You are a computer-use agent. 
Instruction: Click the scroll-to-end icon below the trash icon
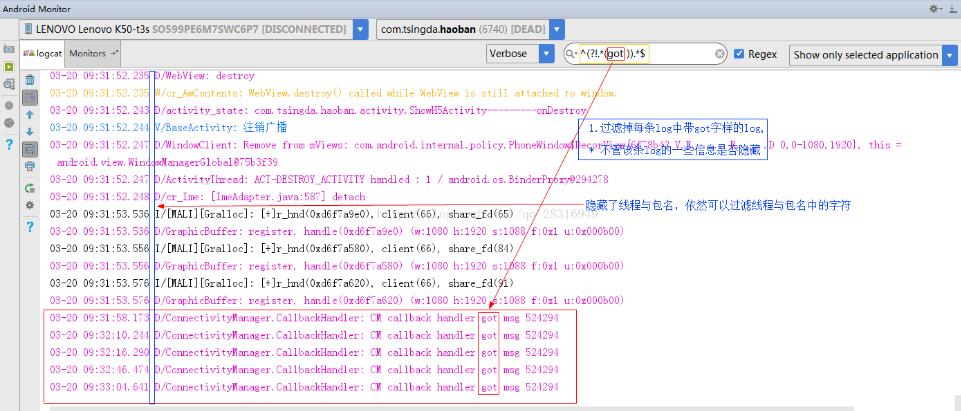pyautogui.click(x=29, y=97)
